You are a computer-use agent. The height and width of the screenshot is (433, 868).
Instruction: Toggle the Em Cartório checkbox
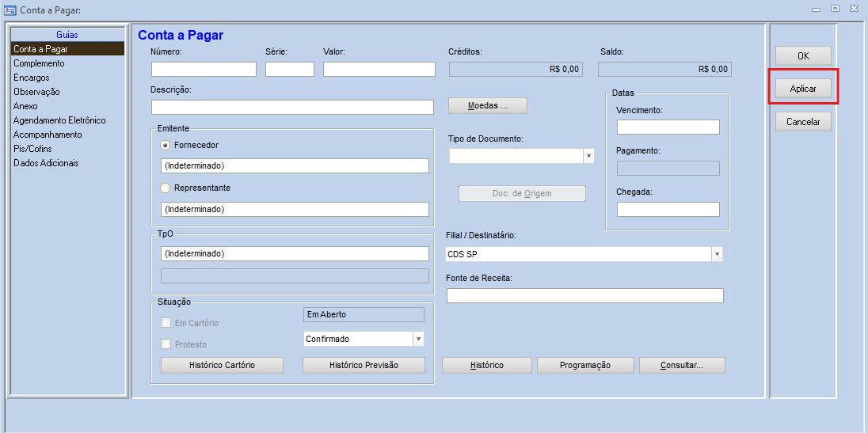166,323
